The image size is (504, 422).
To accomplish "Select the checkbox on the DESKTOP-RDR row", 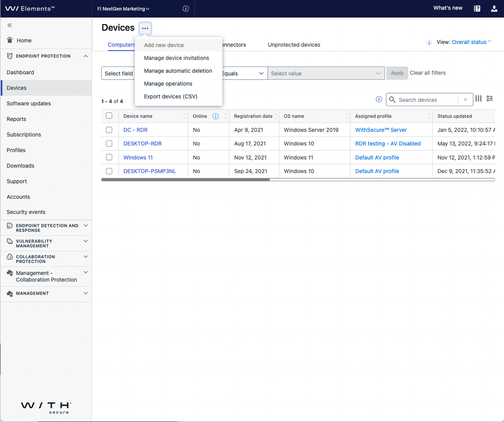I will pos(109,144).
